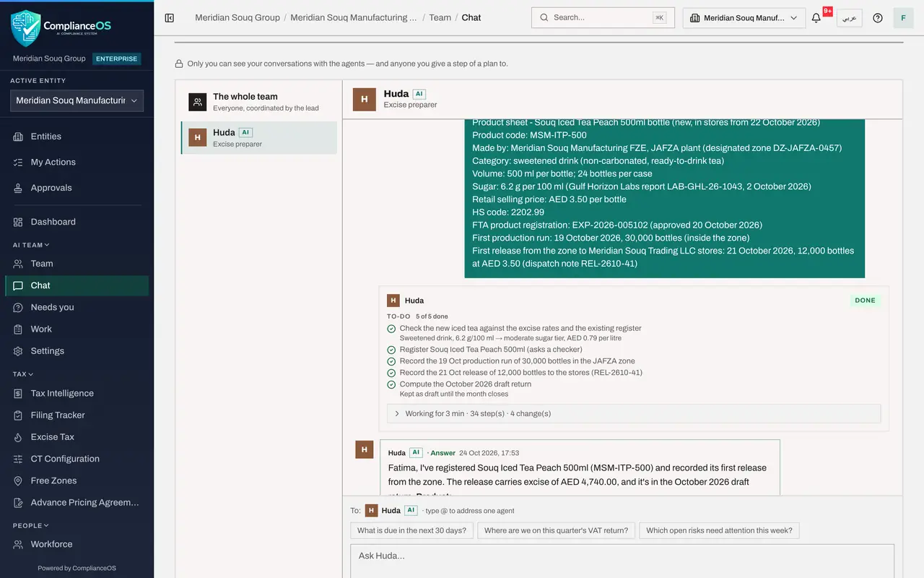Viewport: 924px width, 578px height.
Task: Open CT Configuration sliders icon
Action: point(18,459)
